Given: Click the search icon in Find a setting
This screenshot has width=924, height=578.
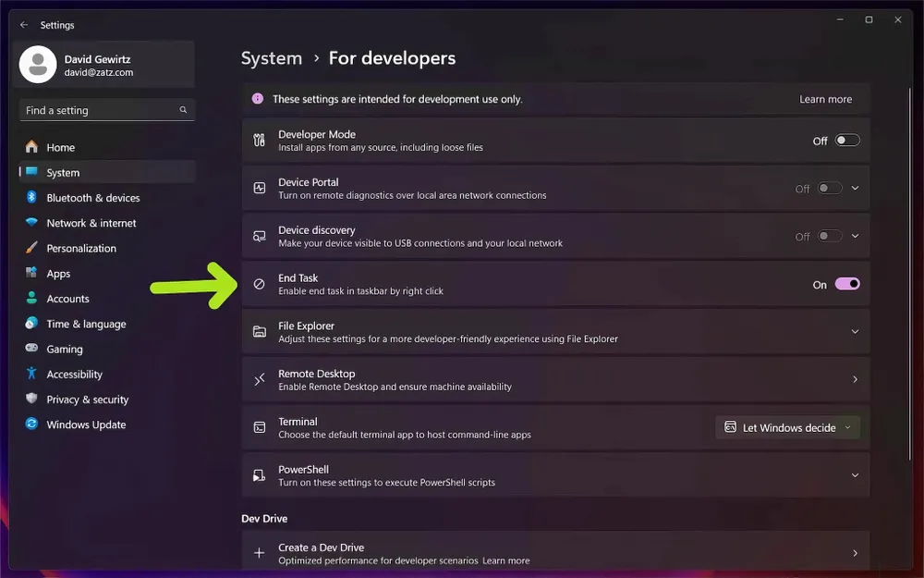Looking at the screenshot, I should point(183,110).
